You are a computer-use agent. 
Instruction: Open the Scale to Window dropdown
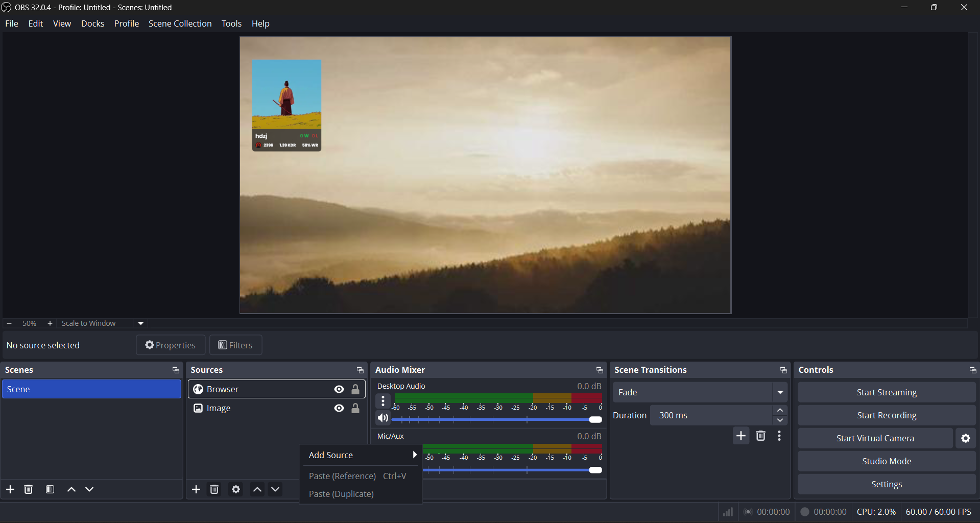pyautogui.click(x=141, y=323)
